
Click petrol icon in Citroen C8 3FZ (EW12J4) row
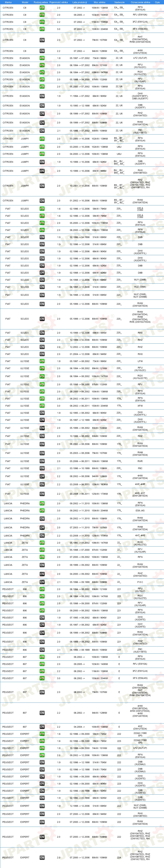(x=42, y=22)
